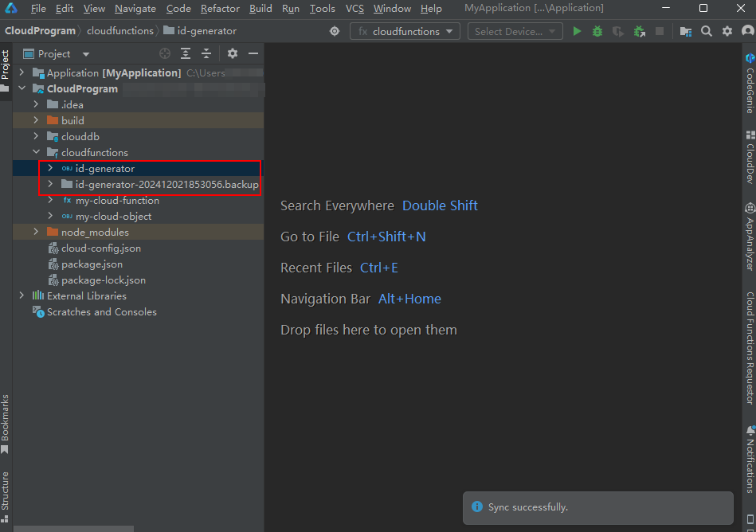The image size is (756, 532).
Task: Open IDE settings gear in toolbar
Action: (727, 32)
